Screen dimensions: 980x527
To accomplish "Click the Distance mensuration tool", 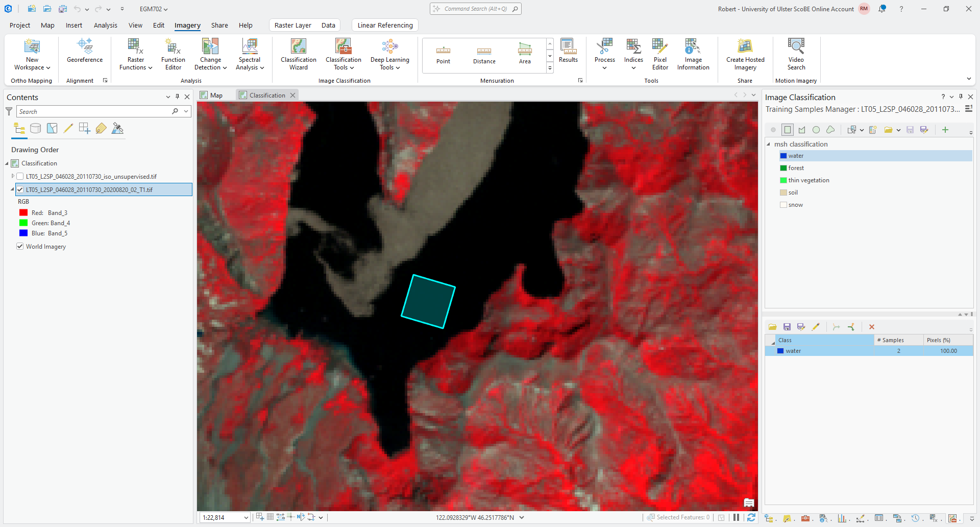I will 484,55.
